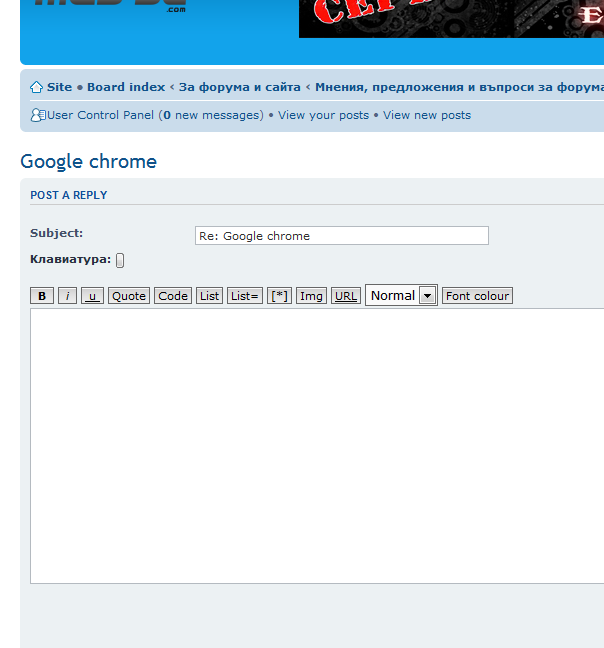Toggle bold with the B button

tap(42, 296)
